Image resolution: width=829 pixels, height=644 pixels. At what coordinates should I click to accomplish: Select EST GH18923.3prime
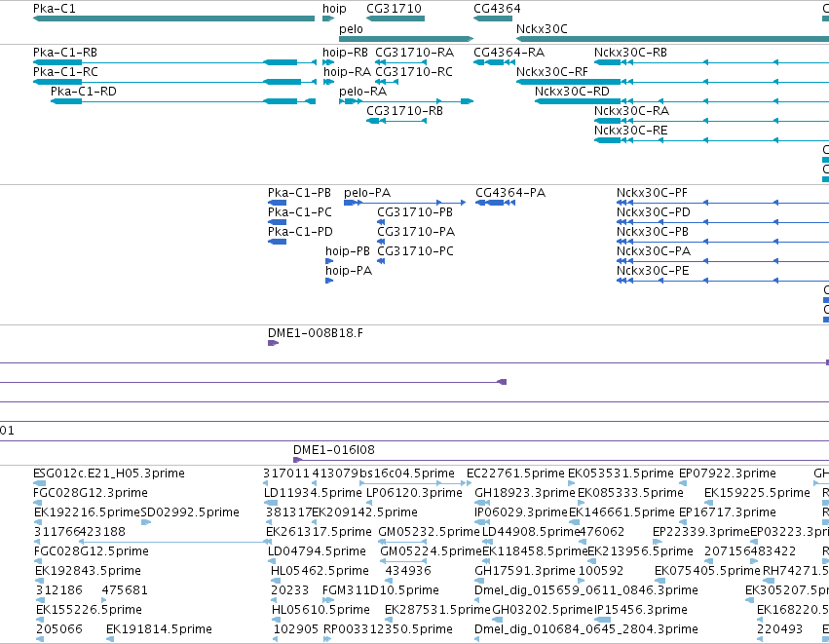pyautogui.click(x=482, y=503)
